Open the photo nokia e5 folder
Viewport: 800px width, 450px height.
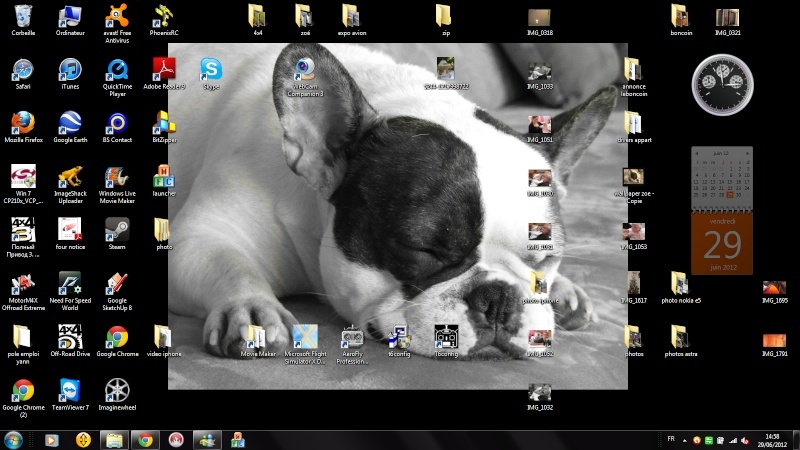[681, 288]
